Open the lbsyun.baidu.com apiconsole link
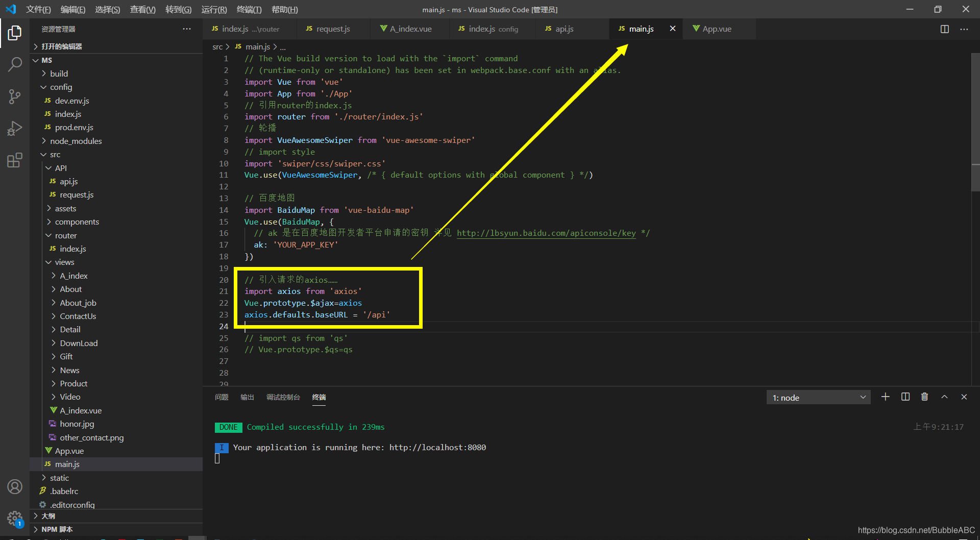980x540 pixels. [546, 233]
